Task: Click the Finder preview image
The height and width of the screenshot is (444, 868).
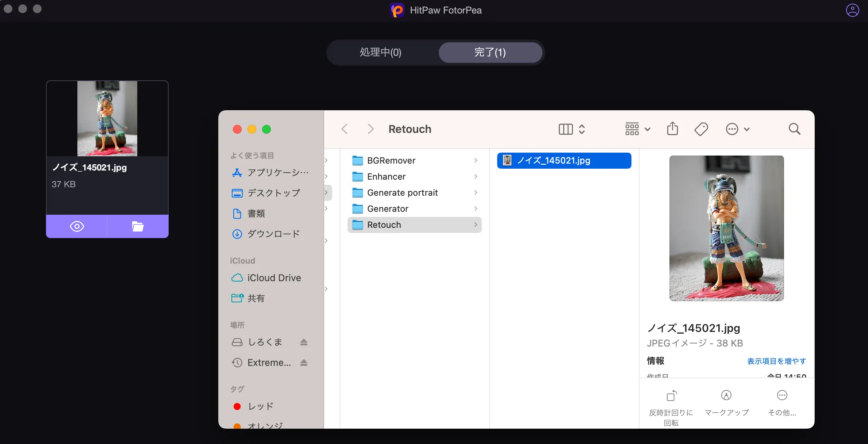Action: (726, 228)
